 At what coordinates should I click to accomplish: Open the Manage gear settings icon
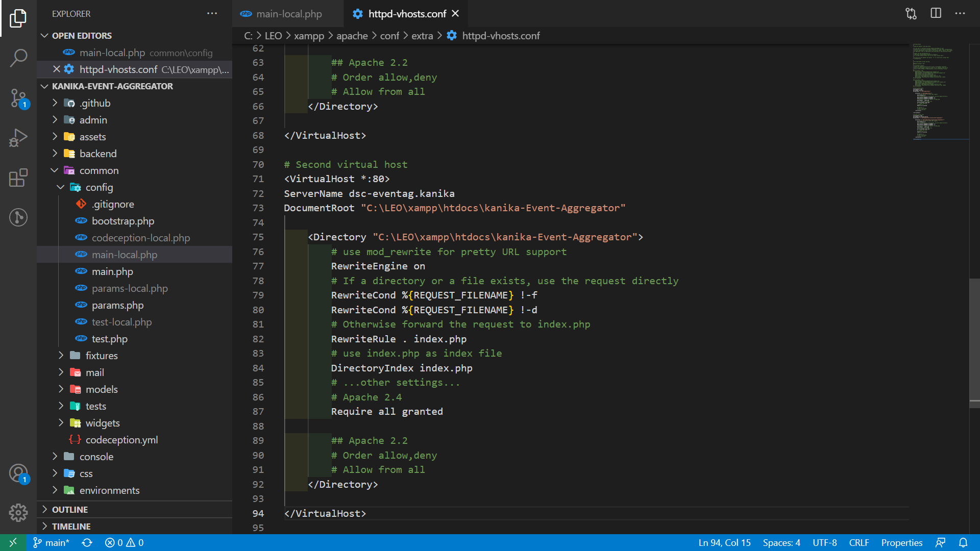coord(18,512)
